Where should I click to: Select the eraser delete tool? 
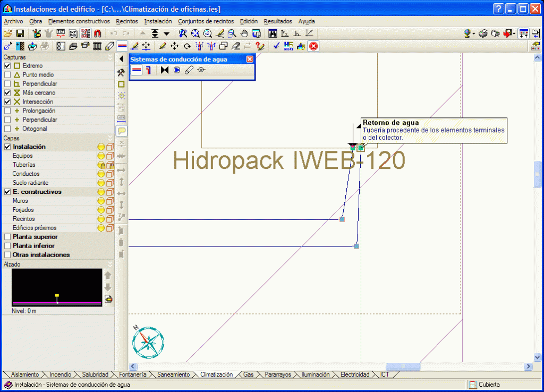236,46
